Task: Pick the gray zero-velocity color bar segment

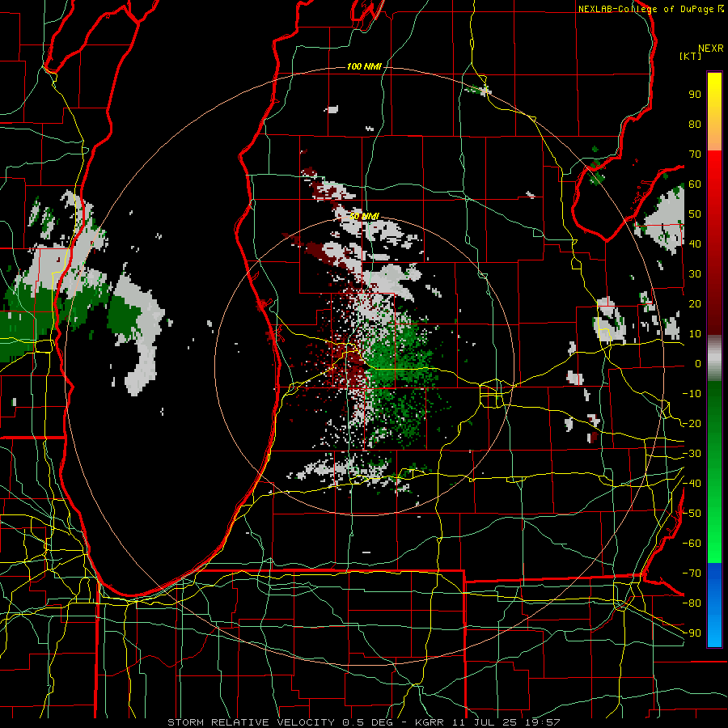Action: pyautogui.click(x=714, y=358)
